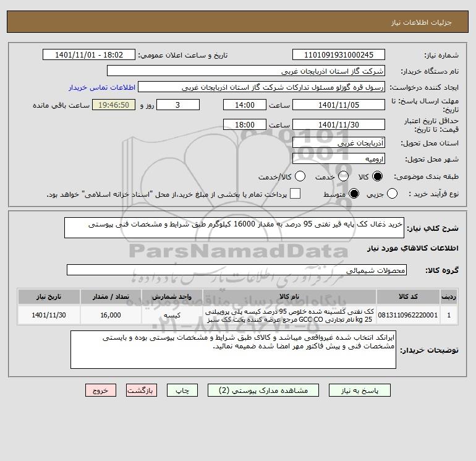
Task: Click the 14:00 deadline time field
Action: (x=245, y=105)
